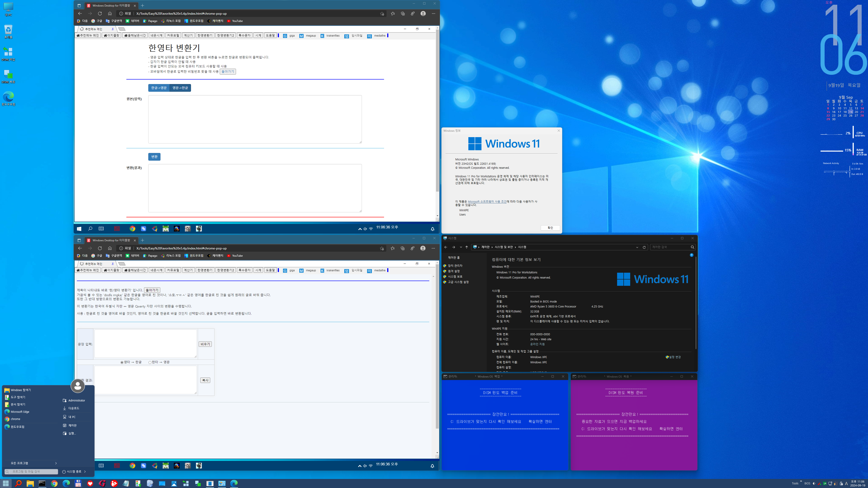
Task: Click BIOS label in the system tray
Action: click(807, 484)
